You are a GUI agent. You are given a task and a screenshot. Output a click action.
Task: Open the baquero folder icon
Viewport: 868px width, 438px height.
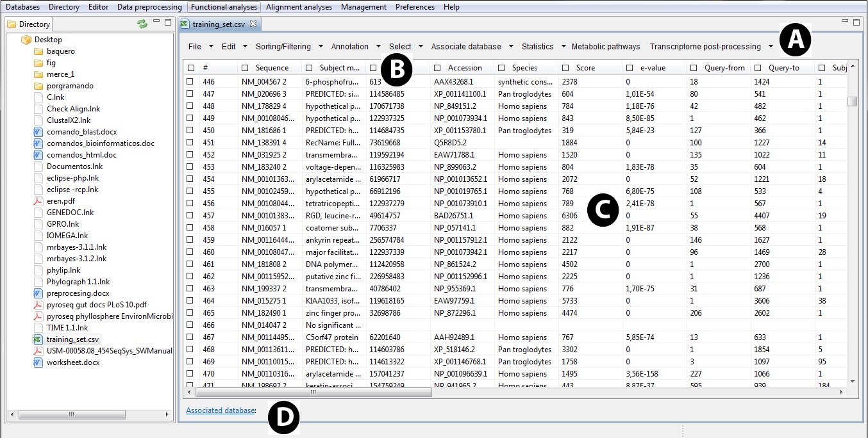coord(38,51)
